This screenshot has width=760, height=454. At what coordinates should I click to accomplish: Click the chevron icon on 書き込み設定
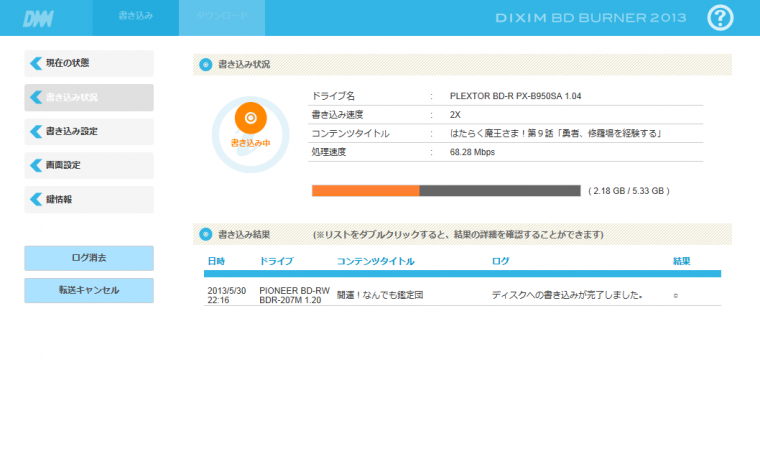(36, 131)
